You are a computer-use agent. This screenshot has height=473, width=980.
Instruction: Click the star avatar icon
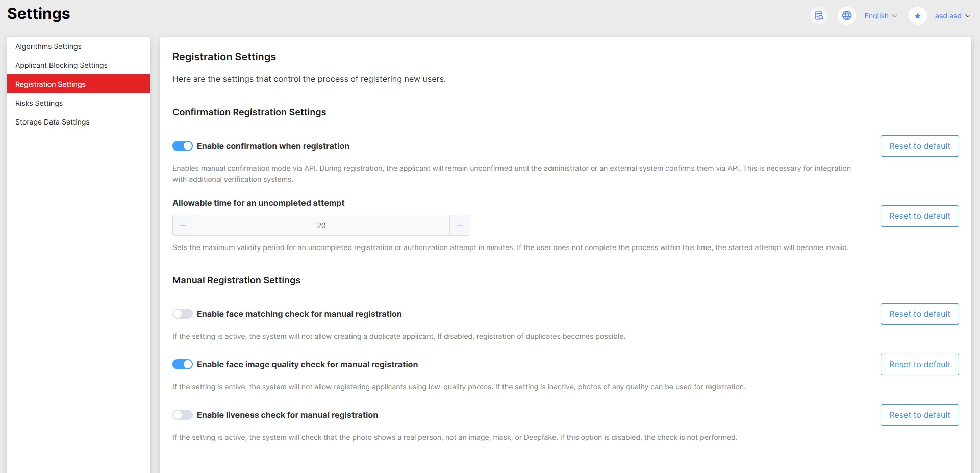tap(917, 16)
